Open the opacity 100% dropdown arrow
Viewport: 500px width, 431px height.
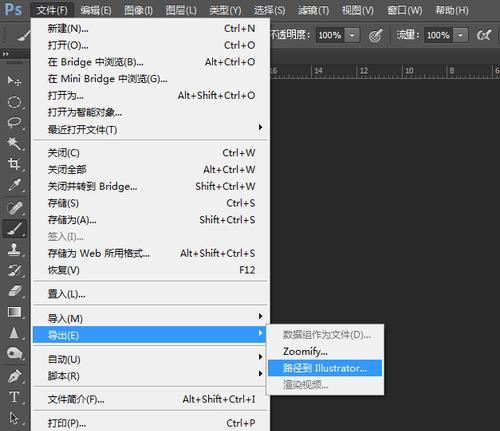352,35
